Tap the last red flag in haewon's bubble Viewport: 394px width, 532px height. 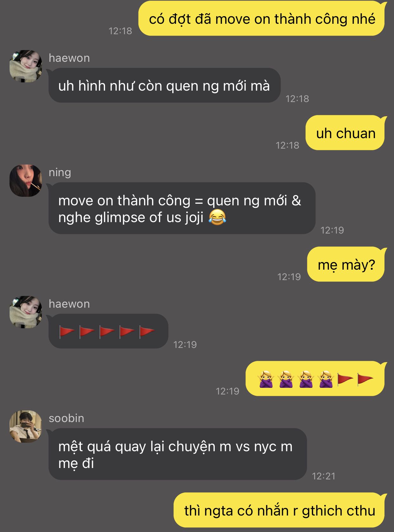(147, 332)
